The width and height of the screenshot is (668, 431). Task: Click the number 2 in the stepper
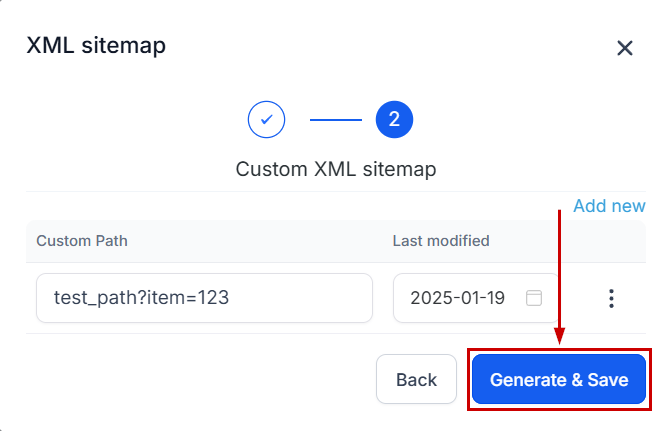click(394, 120)
